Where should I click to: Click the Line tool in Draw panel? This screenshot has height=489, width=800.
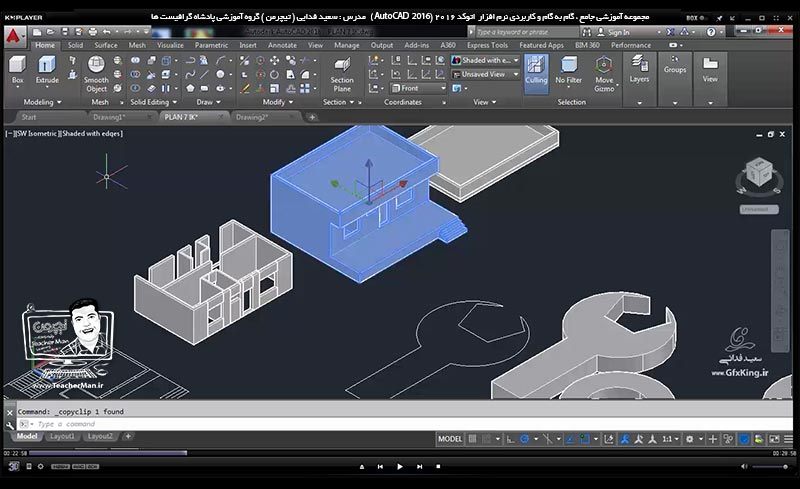pos(204,75)
